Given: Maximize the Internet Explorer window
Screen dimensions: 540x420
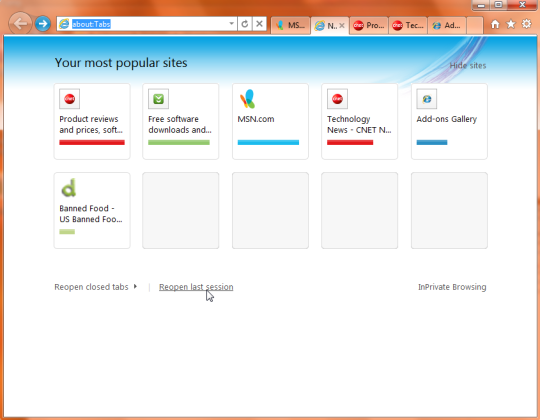Looking at the screenshot, I should (x=498, y=5).
